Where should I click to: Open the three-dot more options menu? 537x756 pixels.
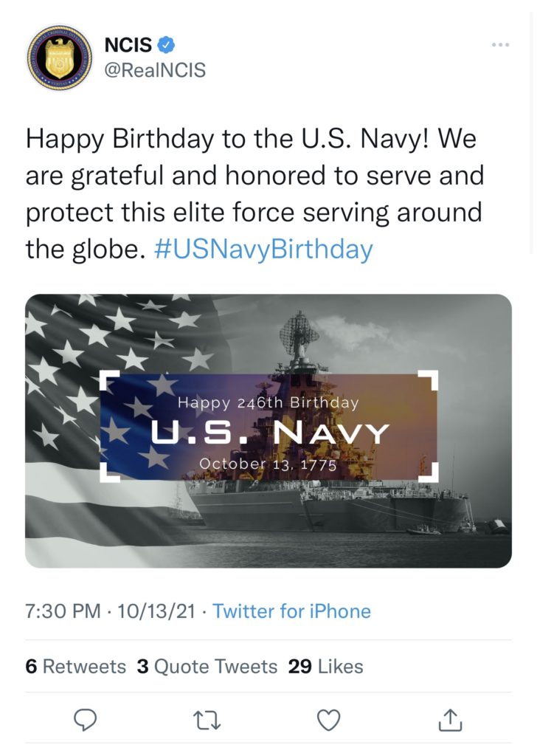click(500, 45)
